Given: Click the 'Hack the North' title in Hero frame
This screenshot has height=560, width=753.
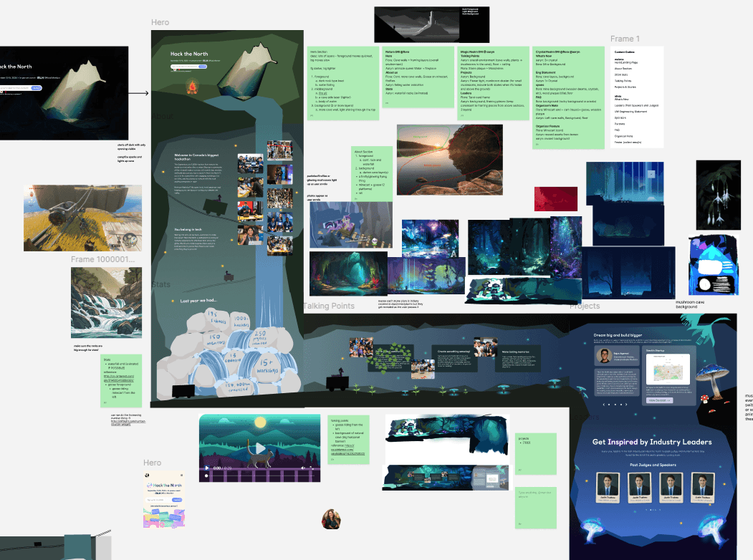Looking at the screenshot, I should coord(189,54).
